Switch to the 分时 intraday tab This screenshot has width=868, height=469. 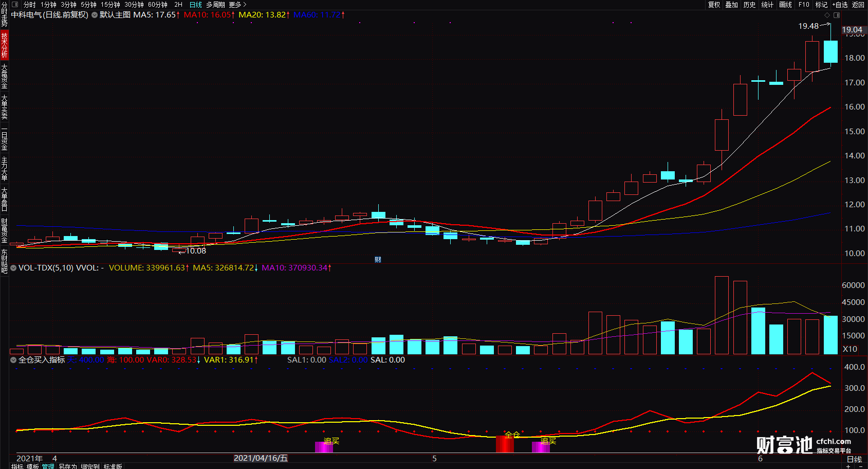pos(30,5)
